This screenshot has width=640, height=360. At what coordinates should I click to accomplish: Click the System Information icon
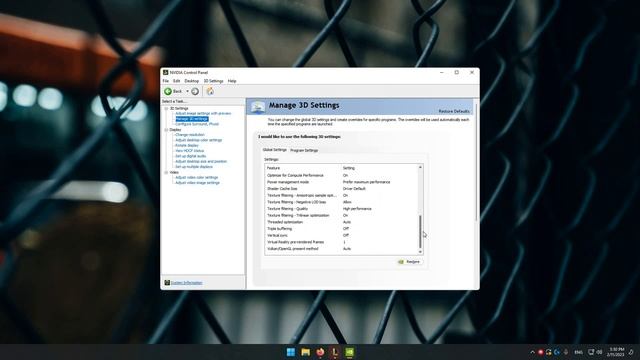coord(167,282)
